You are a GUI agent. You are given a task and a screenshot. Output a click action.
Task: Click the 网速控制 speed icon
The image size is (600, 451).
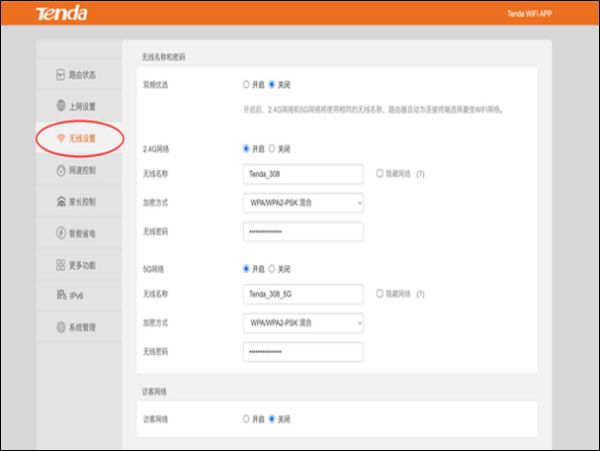click(x=61, y=170)
